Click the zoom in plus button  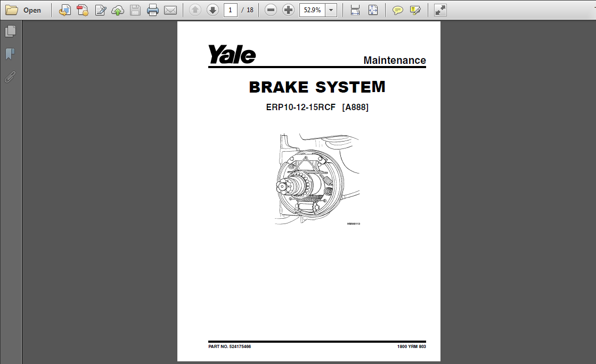tap(289, 10)
